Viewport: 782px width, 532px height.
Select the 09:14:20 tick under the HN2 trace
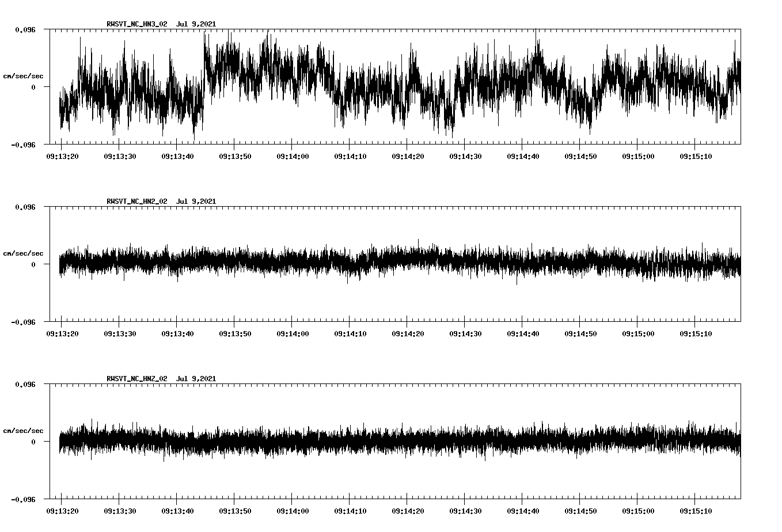point(408,333)
